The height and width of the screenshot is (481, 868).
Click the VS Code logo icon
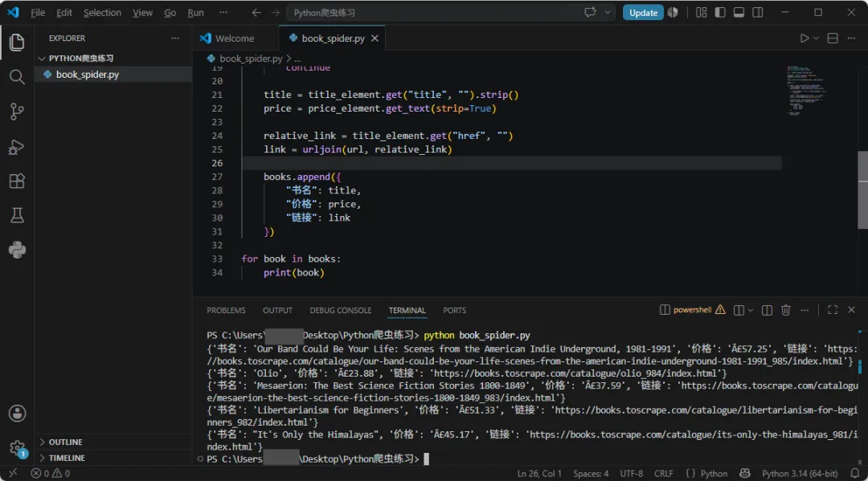click(x=13, y=12)
